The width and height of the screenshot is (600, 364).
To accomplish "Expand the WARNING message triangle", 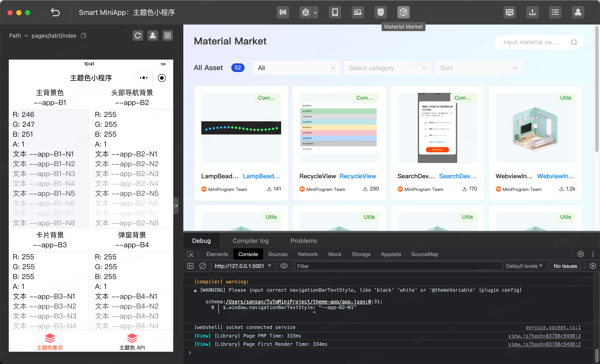I will pos(195,290).
